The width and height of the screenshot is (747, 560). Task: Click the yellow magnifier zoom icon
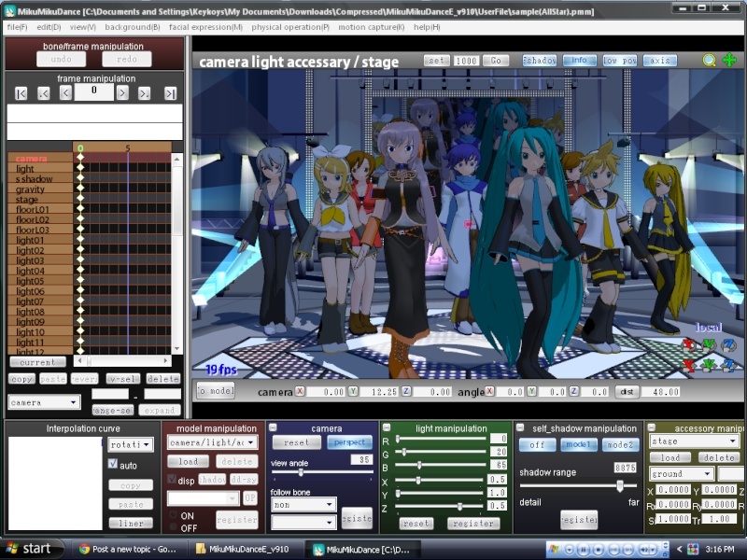(709, 60)
